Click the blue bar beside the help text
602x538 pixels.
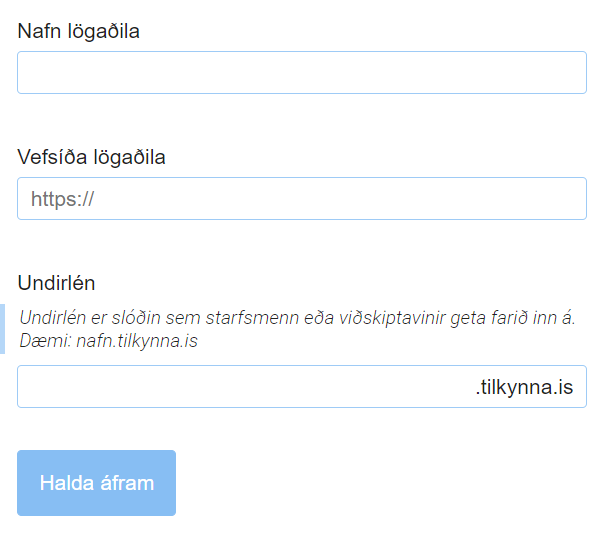(2, 329)
